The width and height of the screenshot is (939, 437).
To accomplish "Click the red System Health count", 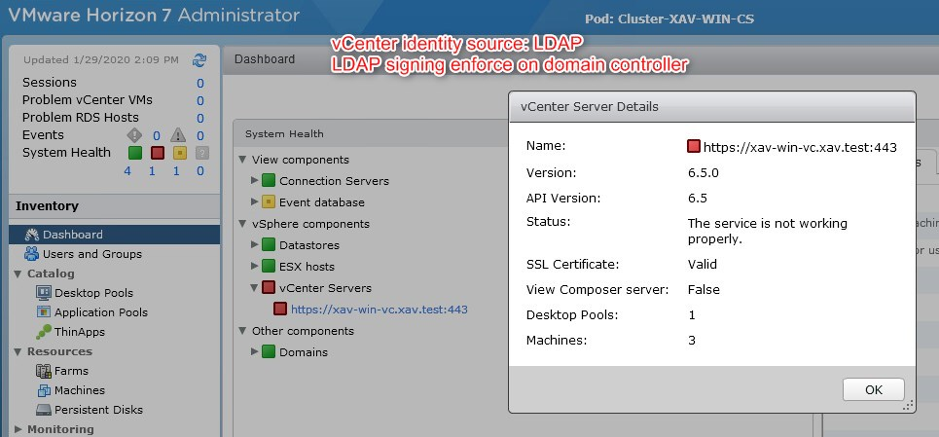I will (x=152, y=171).
